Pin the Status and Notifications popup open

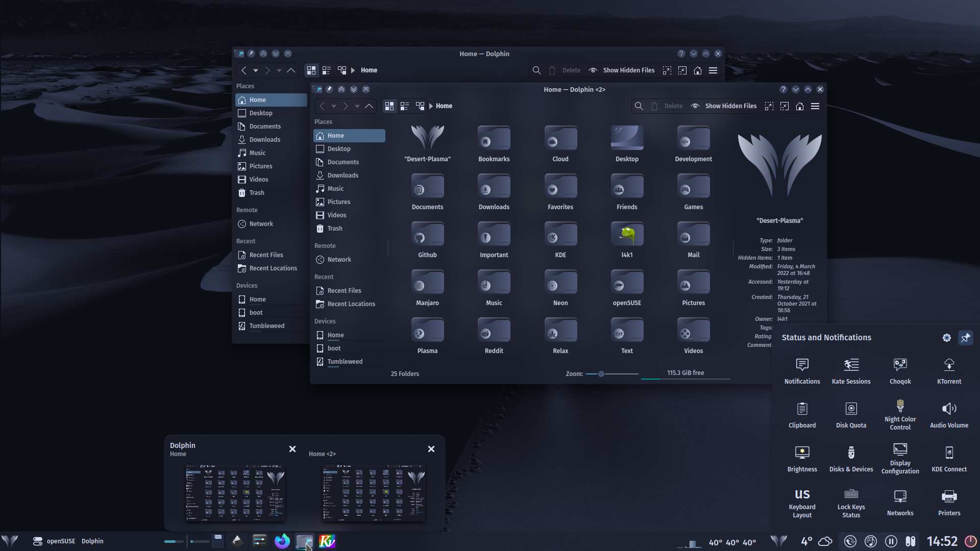tap(965, 338)
